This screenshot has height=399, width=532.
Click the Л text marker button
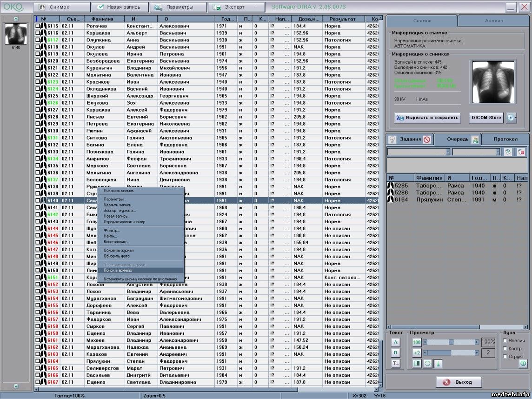click(396, 342)
